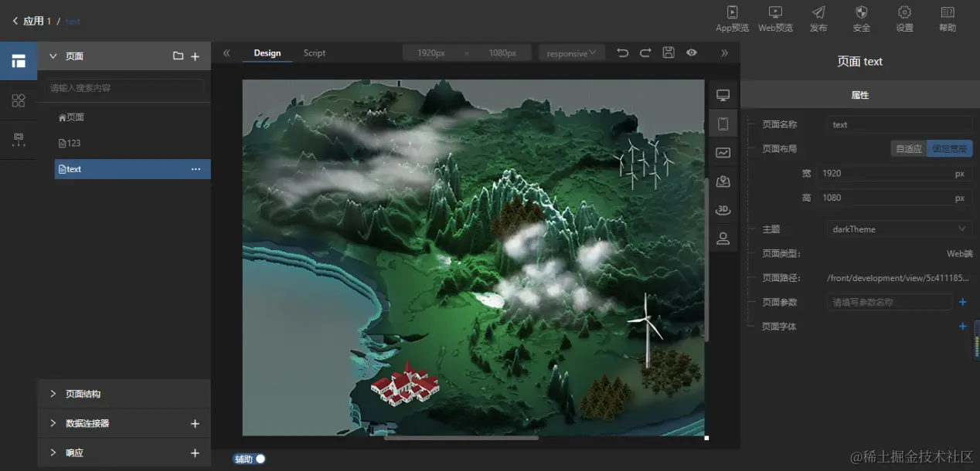Click the canvas resize handle at corner
The image size is (980, 471).
click(x=706, y=438)
